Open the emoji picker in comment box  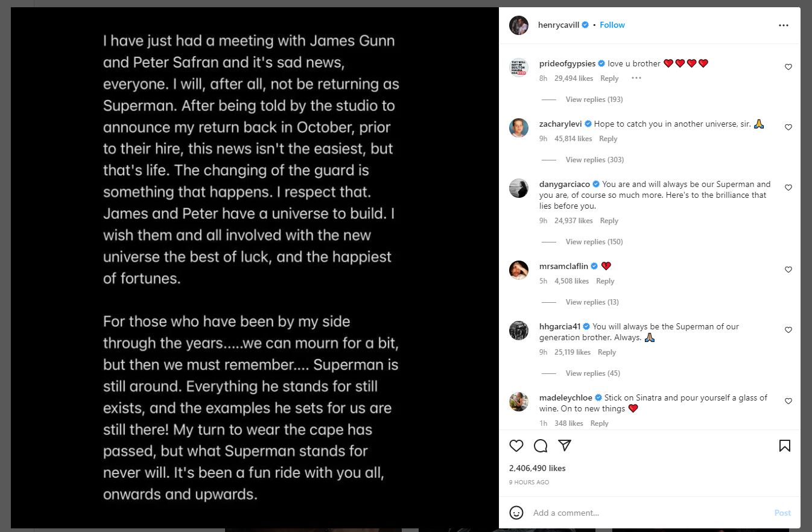click(516, 513)
